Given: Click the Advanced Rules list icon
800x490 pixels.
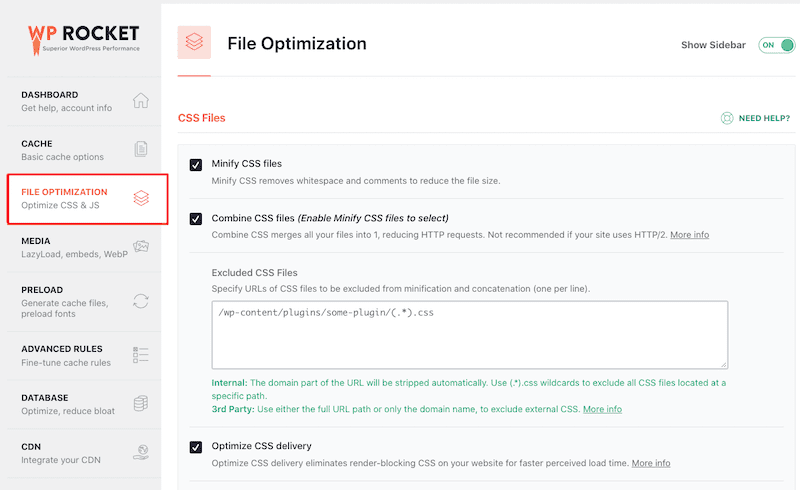Looking at the screenshot, I should click(x=141, y=355).
